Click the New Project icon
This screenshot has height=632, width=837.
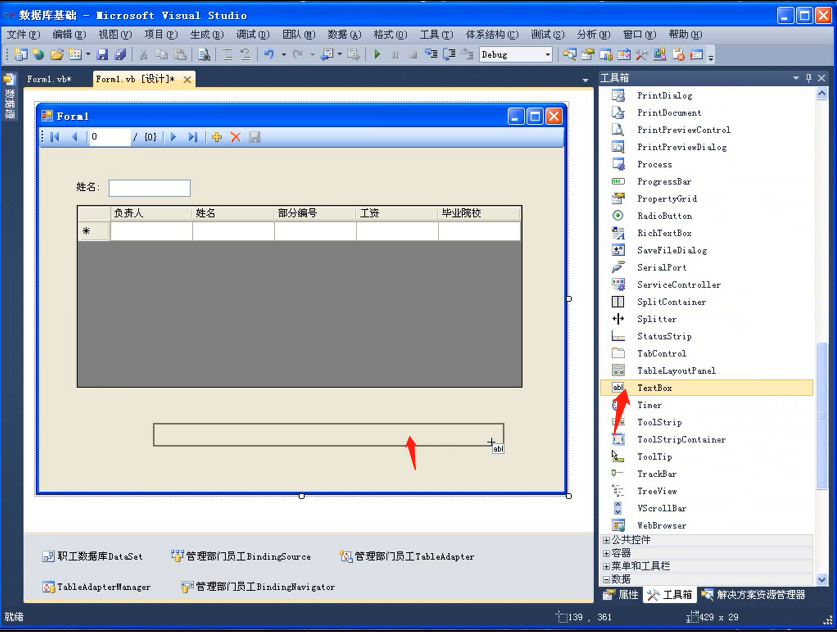pos(21,54)
